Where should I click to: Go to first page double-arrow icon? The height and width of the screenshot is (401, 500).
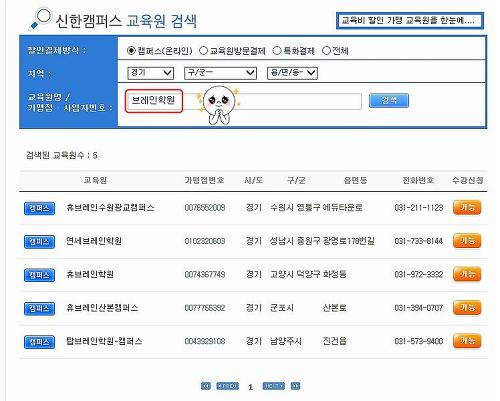pos(206,386)
